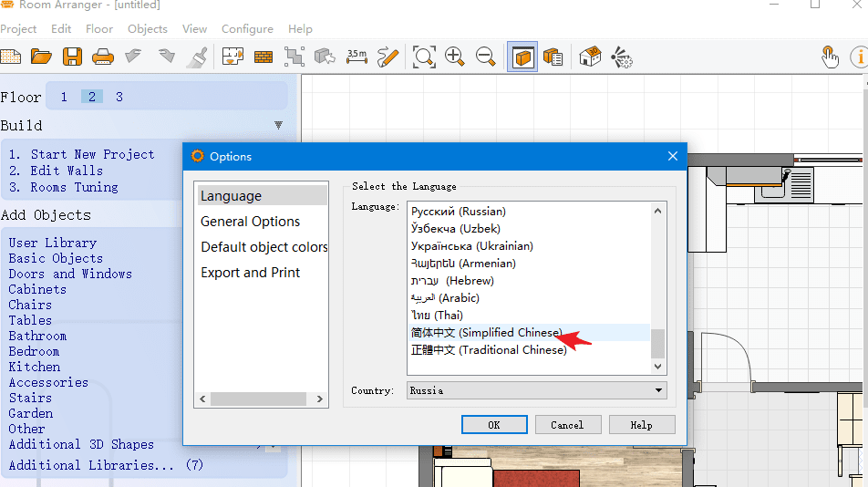
Task: Select Default object colors category
Action: (x=263, y=247)
